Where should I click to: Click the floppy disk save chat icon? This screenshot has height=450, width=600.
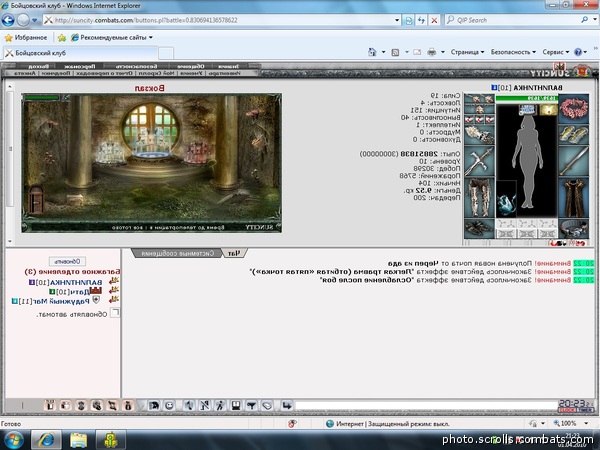[x=236, y=405]
